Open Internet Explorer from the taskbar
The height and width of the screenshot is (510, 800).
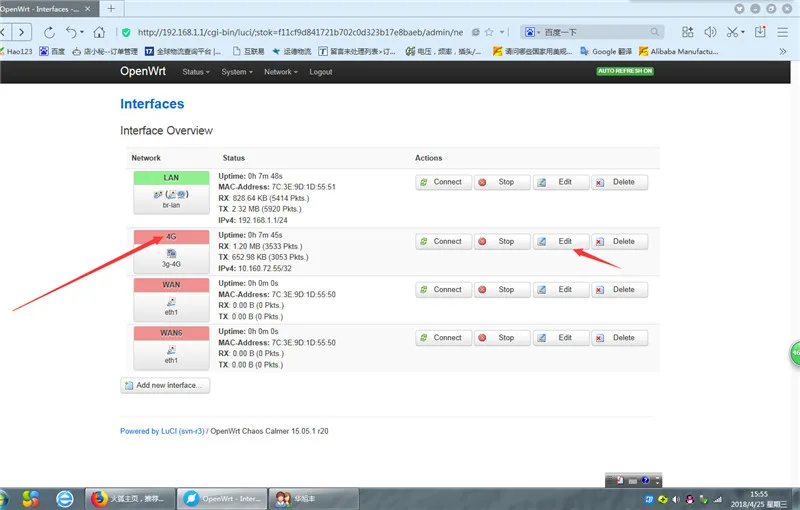pyautogui.click(x=65, y=498)
